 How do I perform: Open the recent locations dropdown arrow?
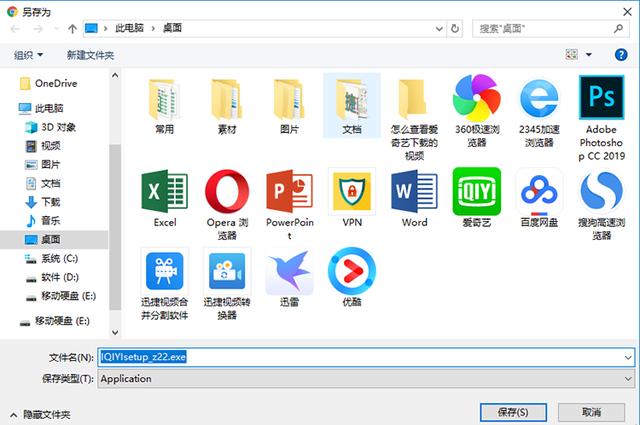[x=56, y=29]
